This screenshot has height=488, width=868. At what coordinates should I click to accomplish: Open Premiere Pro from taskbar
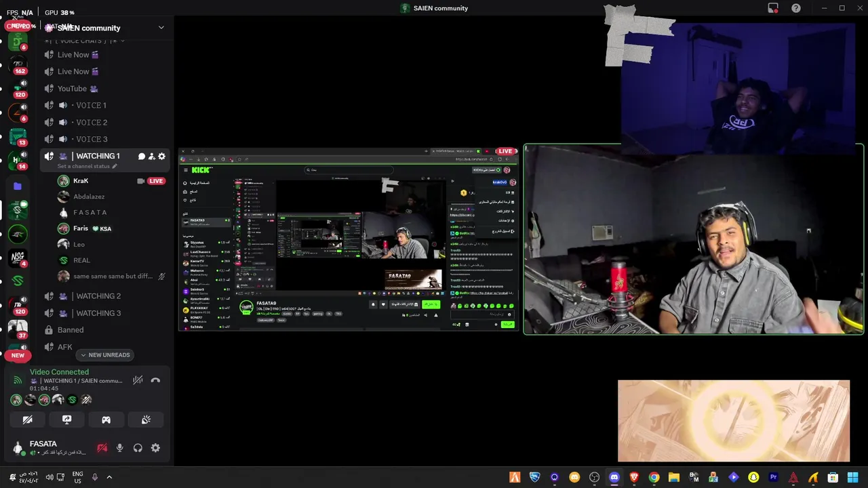(773, 477)
